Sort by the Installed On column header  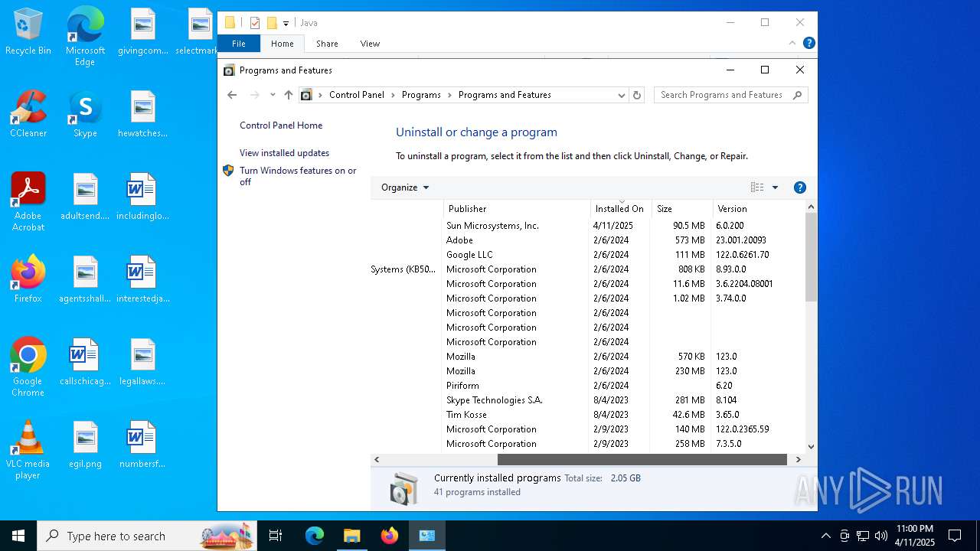click(x=621, y=208)
